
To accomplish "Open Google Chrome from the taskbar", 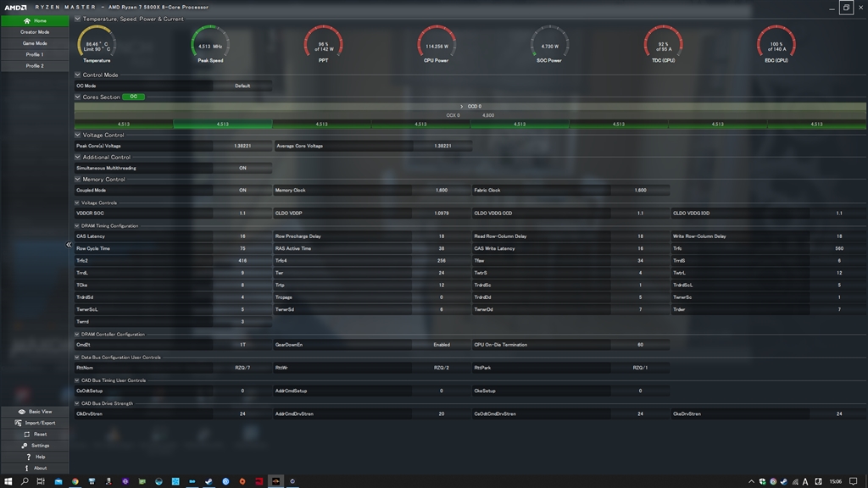I will (x=75, y=481).
